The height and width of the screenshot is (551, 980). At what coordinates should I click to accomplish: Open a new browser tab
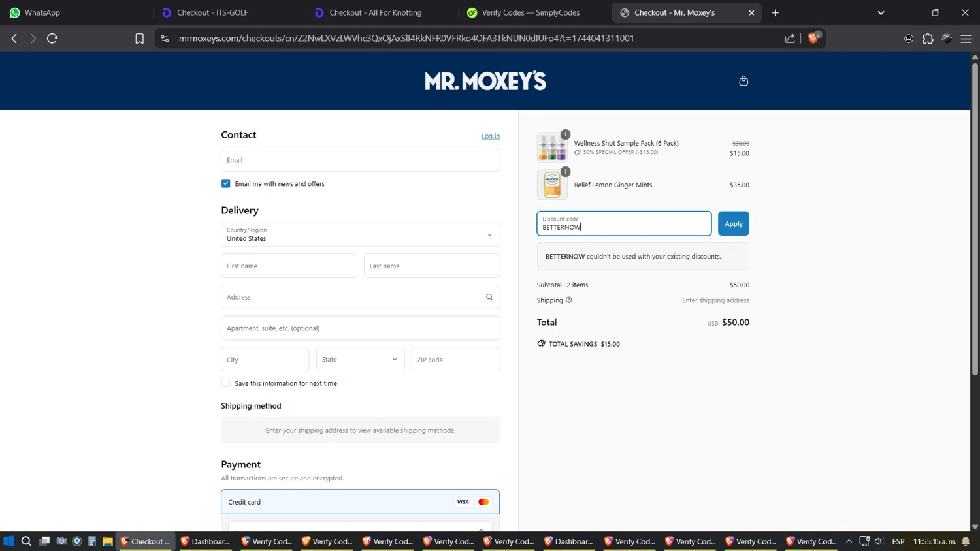(776, 12)
